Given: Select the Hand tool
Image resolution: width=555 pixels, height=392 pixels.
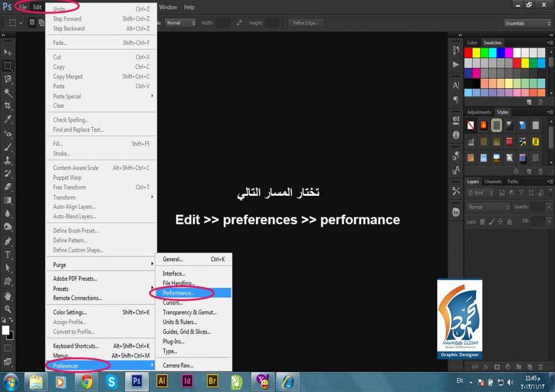Looking at the screenshot, I should click(7, 296).
